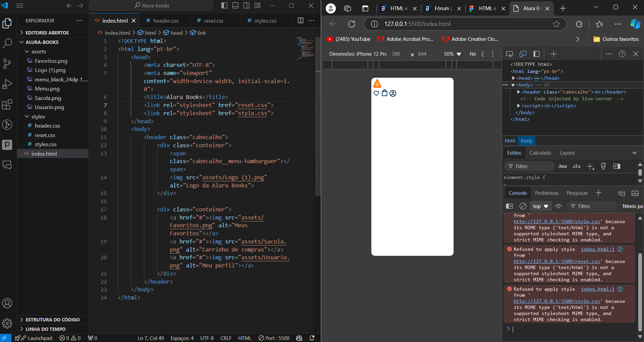
Task: Toggle the inspect element picker in DevTools
Action: 509,54
